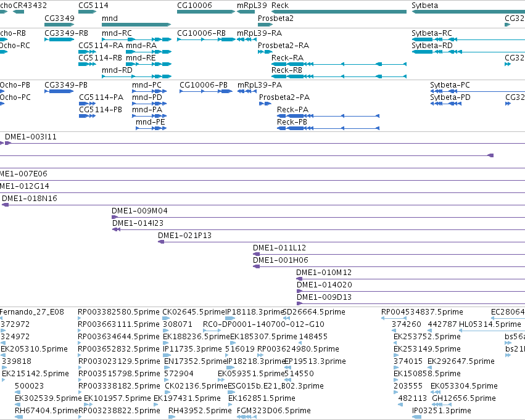Viewport: 525px width, 420px height.
Task: Select the mnd-PE protein label
Action: coord(151,122)
